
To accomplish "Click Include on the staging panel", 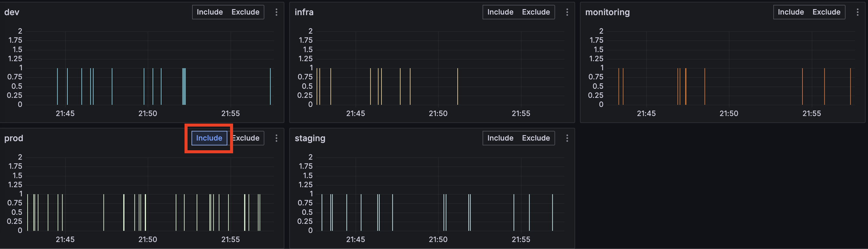I will [500, 138].
